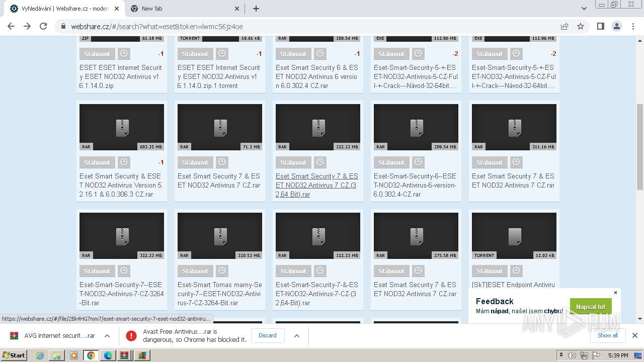Discard the blocked Avast Free Antivirus download
Image resolution: width=644 pixels, height=362 pixels.
click(x=268, y=335)
